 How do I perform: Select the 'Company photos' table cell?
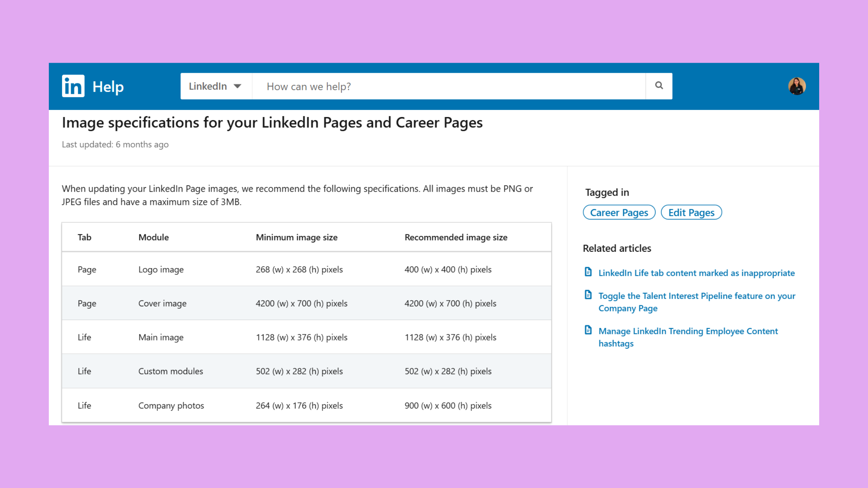(171, 406)
